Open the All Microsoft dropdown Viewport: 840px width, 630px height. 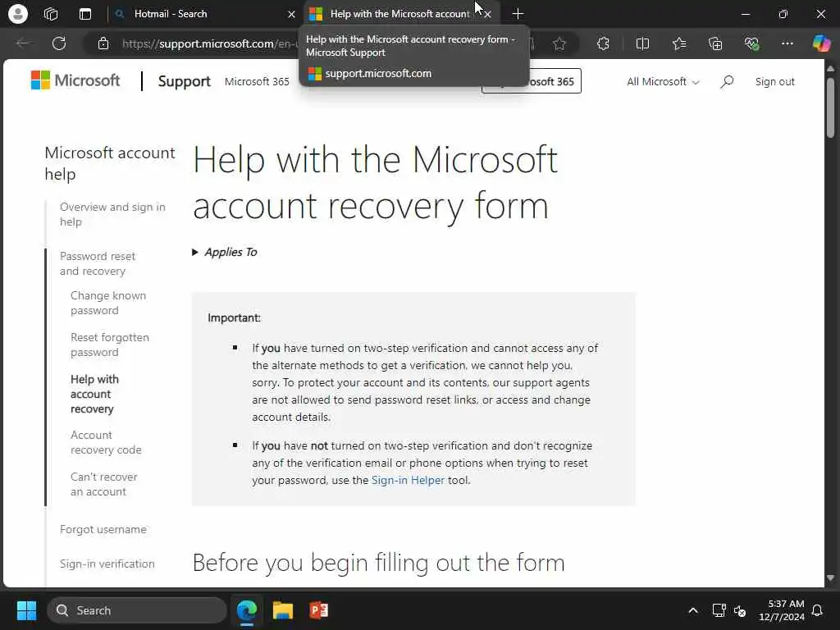[x=663, y=81]
